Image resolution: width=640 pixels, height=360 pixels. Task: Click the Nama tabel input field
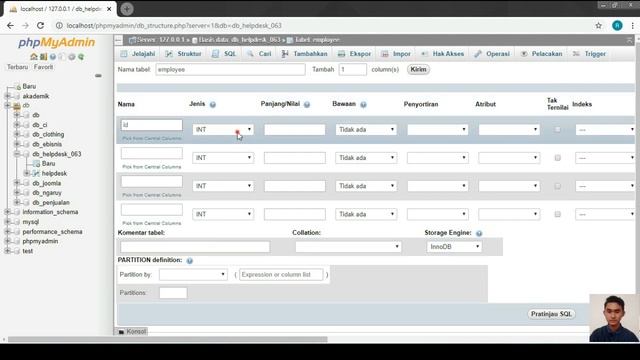pos(230,69)
